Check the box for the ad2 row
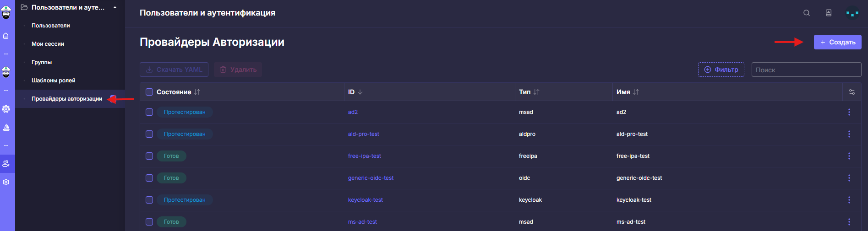 point(149,112)
